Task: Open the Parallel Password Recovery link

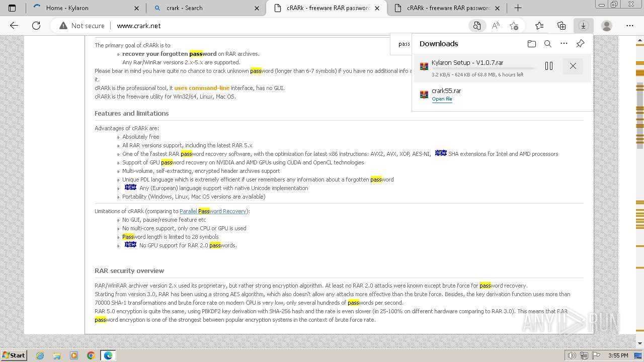Action: 213,211
